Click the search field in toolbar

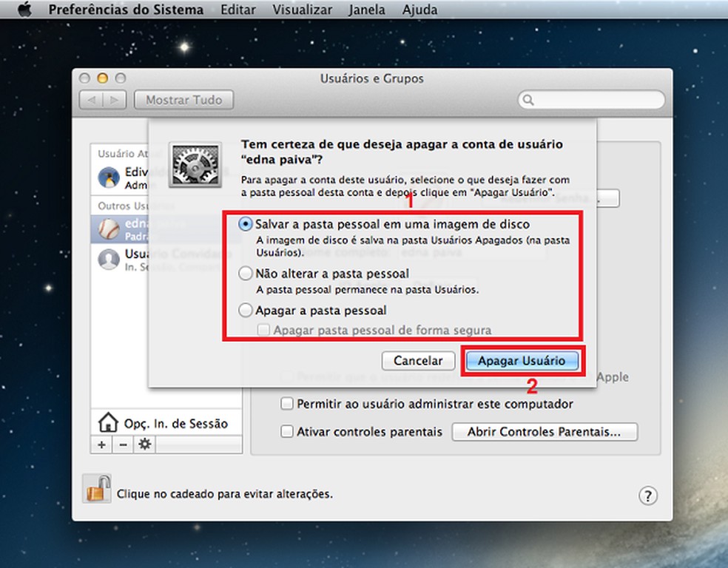[591, 100]
